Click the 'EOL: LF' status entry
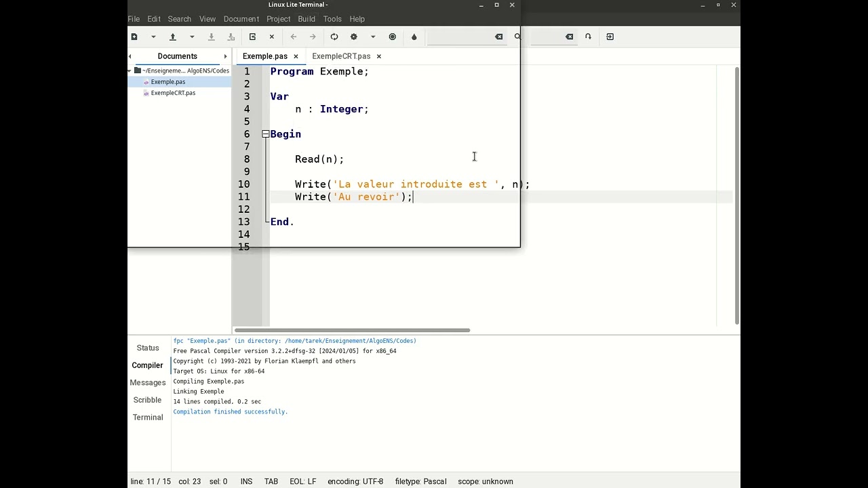The width and height of the screenshot is (868, 488). [x=302, y=481]
